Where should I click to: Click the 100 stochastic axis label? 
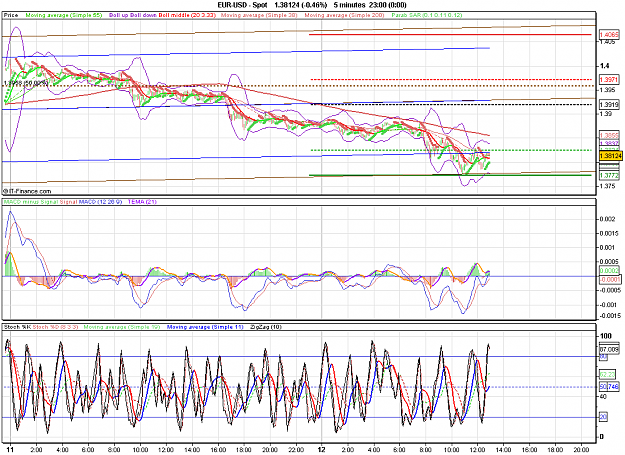(605, 336)
